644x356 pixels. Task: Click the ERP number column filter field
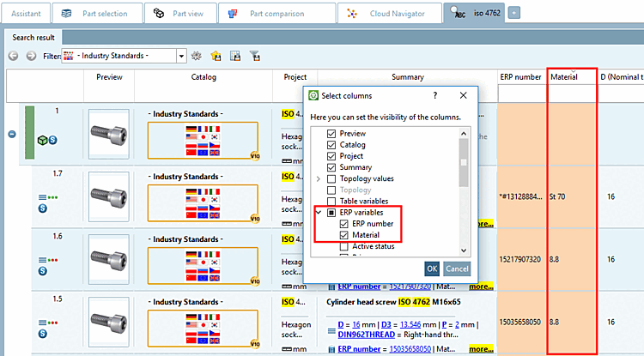(522, 94)
